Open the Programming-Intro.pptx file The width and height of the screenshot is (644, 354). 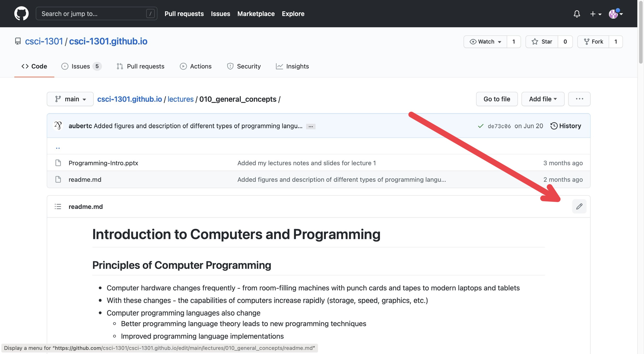(x=103, y=163)
